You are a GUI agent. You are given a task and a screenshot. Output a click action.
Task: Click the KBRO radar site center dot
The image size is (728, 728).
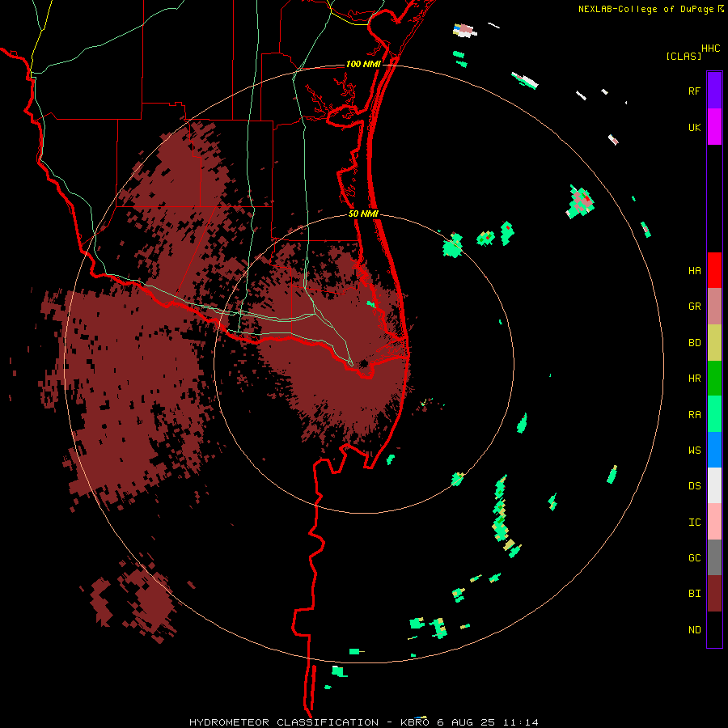click(364, 363)
